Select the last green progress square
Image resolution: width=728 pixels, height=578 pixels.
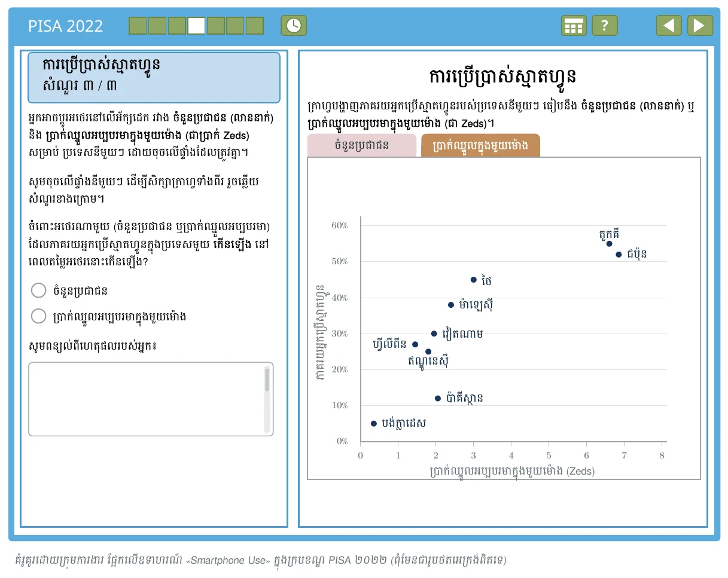point(255,26)
